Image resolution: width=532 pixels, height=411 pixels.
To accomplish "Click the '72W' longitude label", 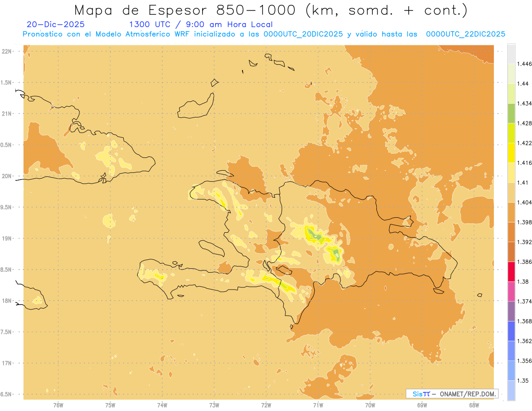I will click(266, 405).
